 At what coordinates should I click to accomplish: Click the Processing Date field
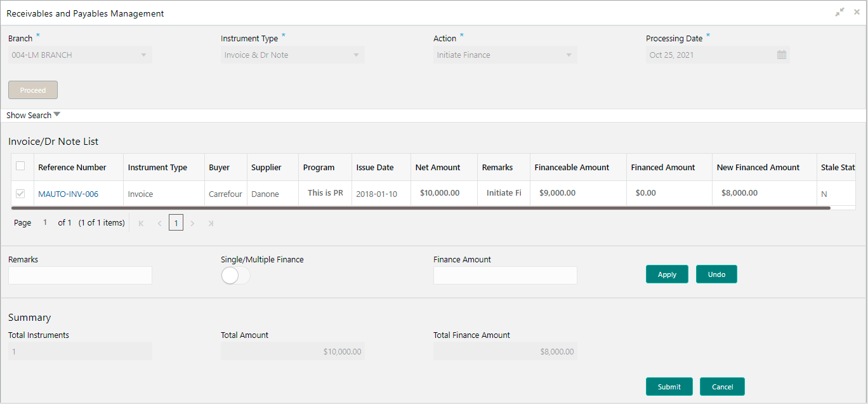click(x=718, y=55)
